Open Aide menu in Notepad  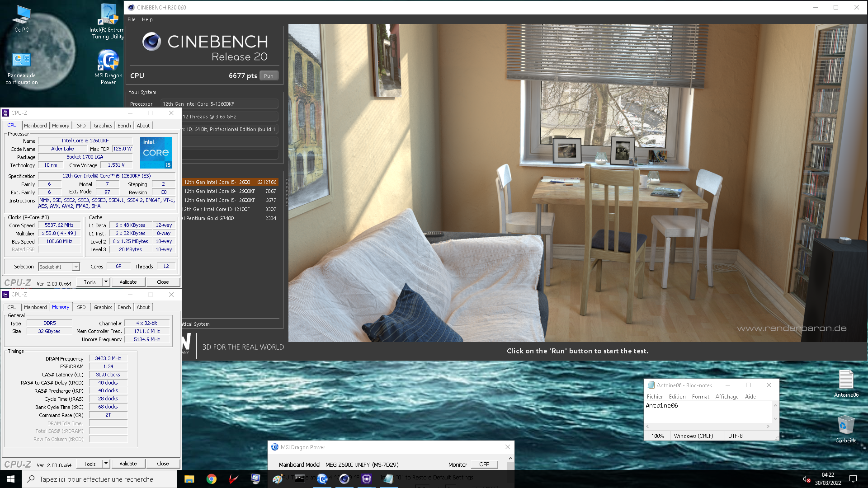(x=750, y=397)
